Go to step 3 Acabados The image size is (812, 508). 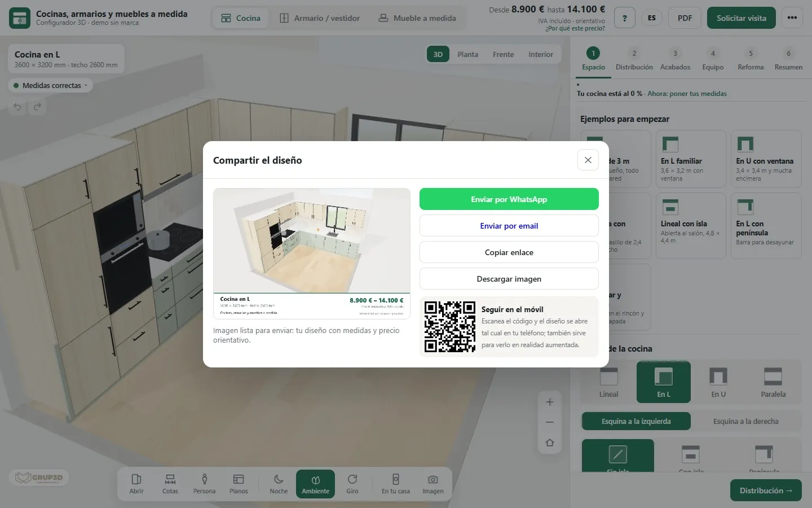pyautogui.click(x=675, y=59)
